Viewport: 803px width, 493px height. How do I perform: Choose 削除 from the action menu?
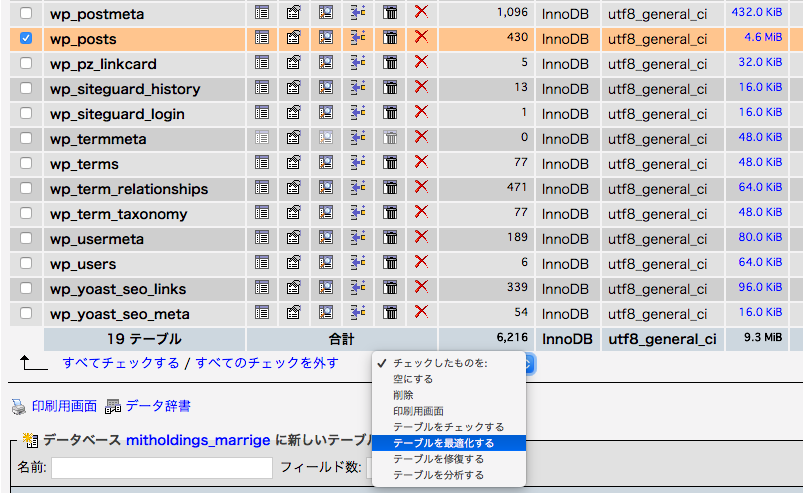point(405,395)
